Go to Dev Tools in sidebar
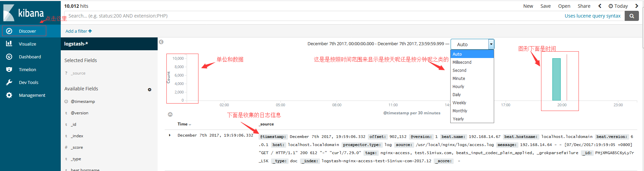 [28, 82]
